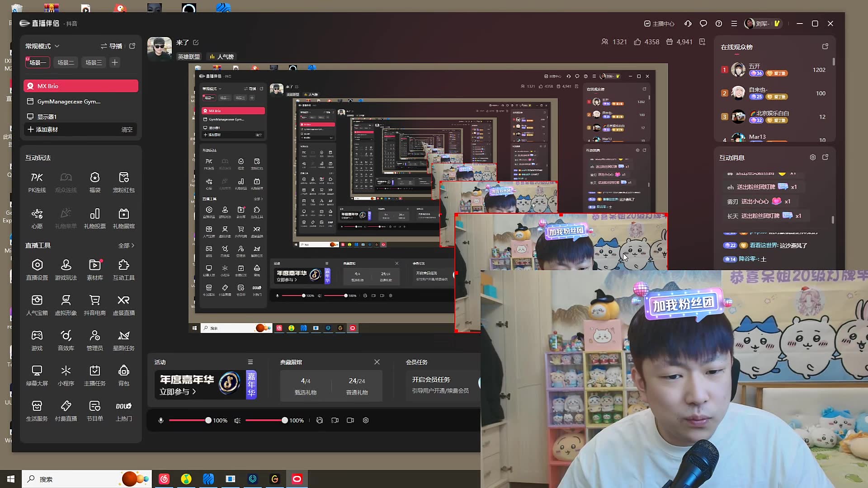The image size is (868, 488).
Task: Open 主播任务 streamer tasks
Action: [x=95, y=376]
